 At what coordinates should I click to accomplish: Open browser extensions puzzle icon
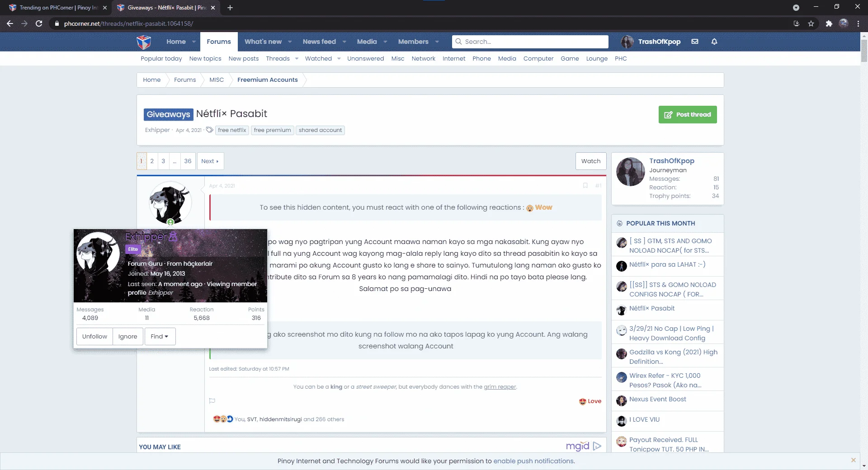(x=829, y=23)
